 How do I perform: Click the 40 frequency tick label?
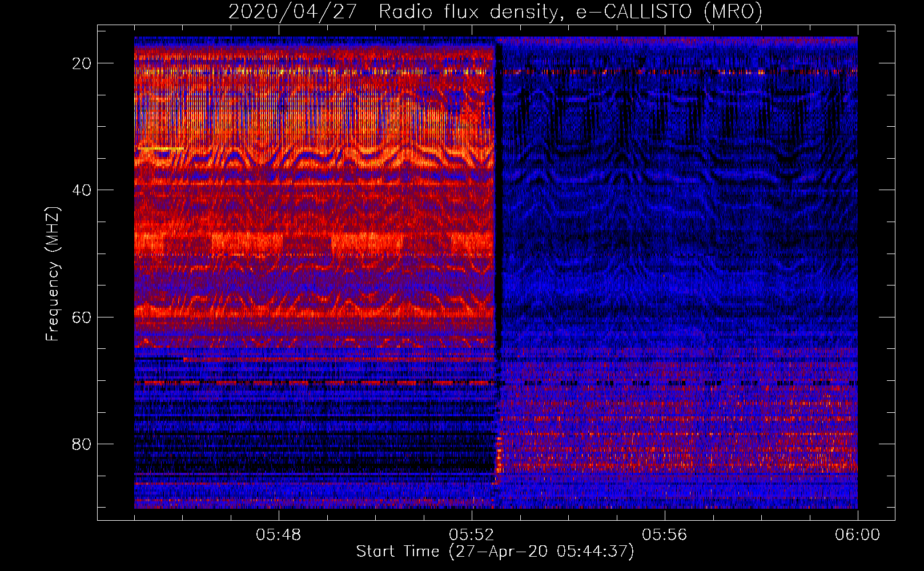click(x=82, y=190)
